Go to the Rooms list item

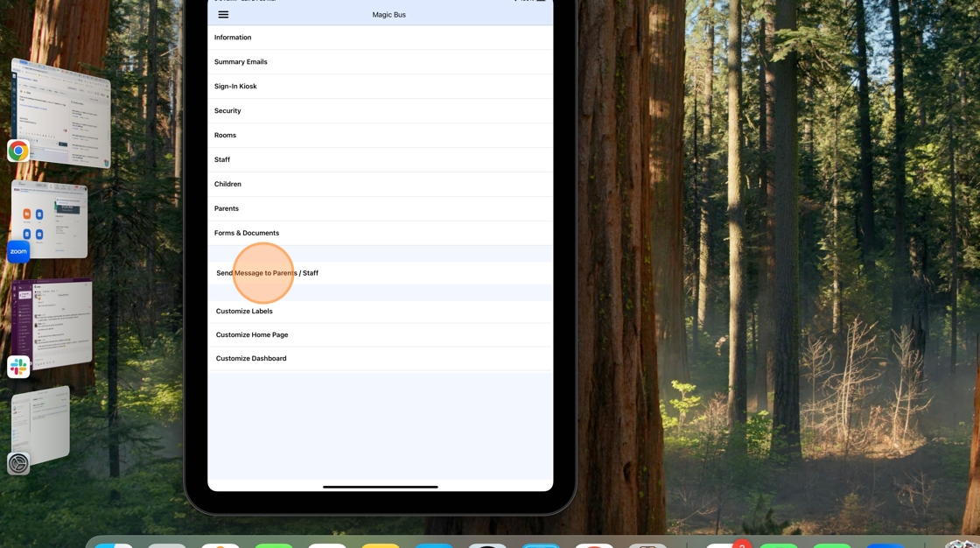pos(380,135)
